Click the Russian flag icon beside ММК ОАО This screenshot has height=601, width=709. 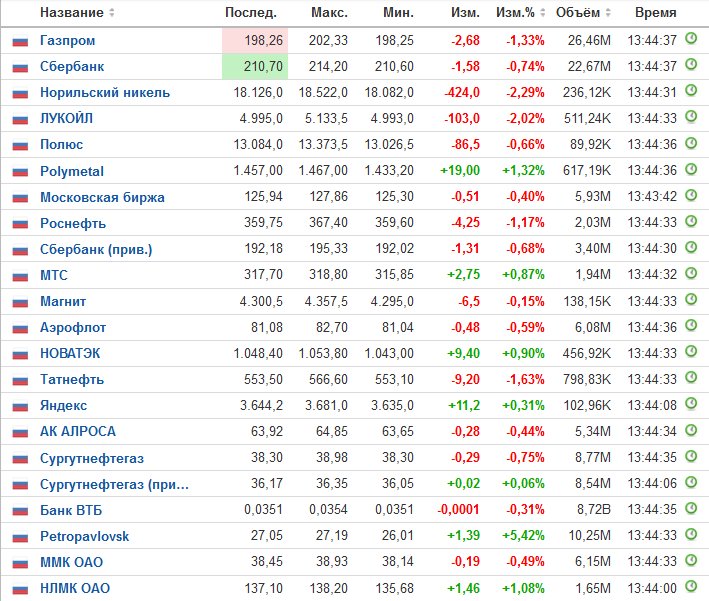point(20,563)
